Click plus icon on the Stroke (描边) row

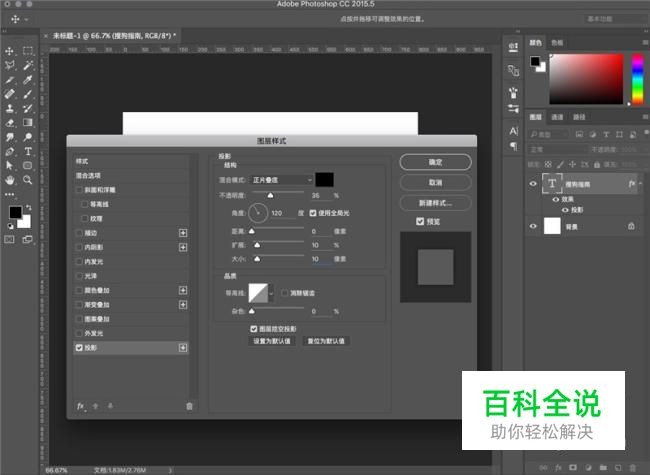(183, 233)
